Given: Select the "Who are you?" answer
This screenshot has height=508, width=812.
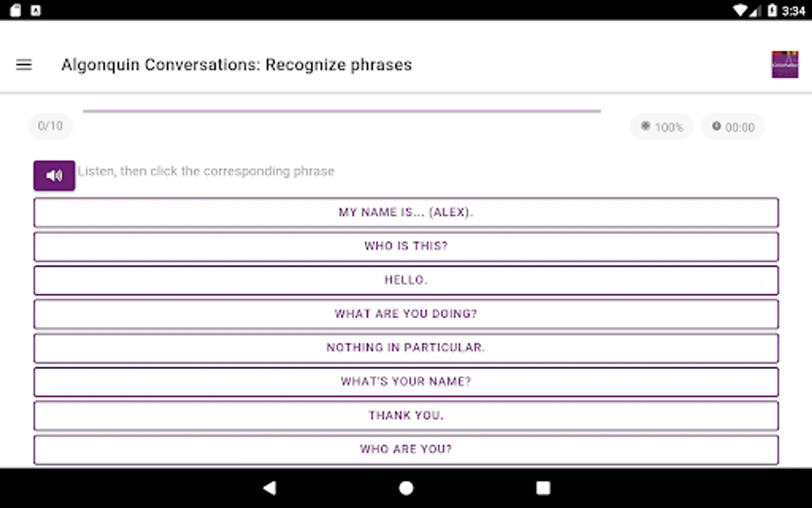Looking at the screenshot, I should (x=406, y=449).
